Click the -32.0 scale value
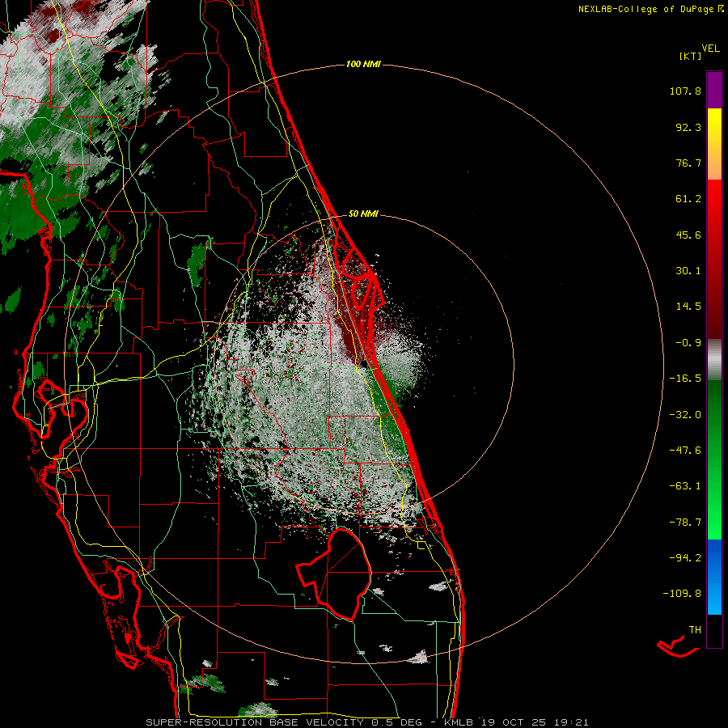The width and height of the screenshot is (728, 728). 685,415
